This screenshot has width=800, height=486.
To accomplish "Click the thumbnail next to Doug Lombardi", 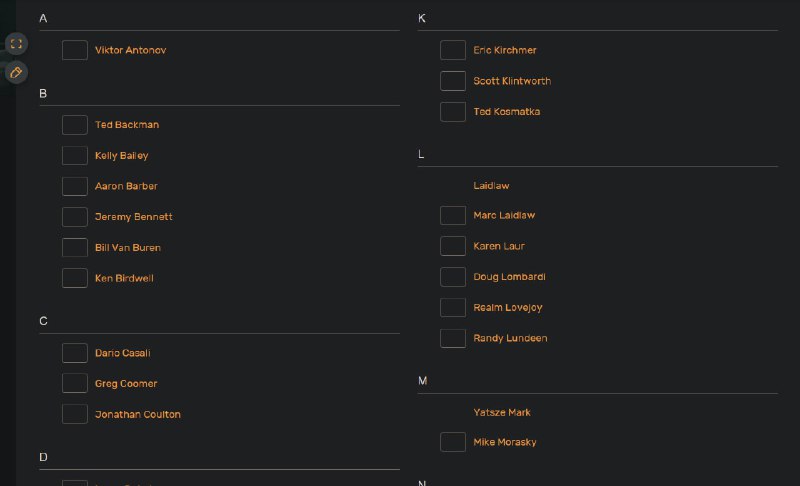I will 453,277.
